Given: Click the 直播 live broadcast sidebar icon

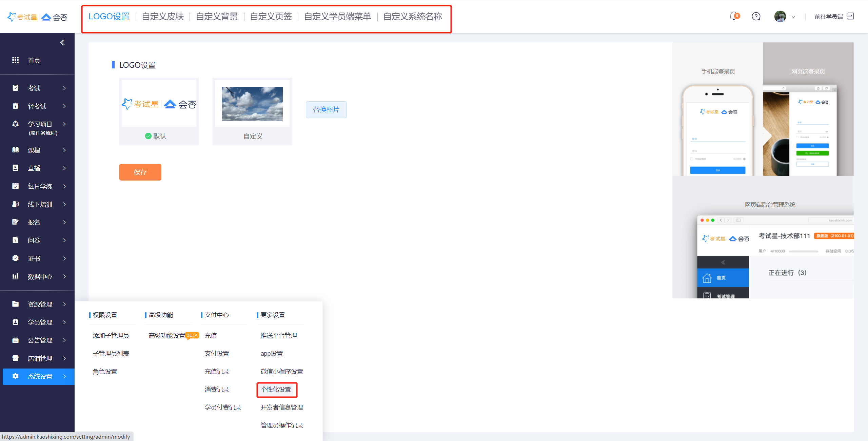Looking at the screenshot, I should click(16, 168).
